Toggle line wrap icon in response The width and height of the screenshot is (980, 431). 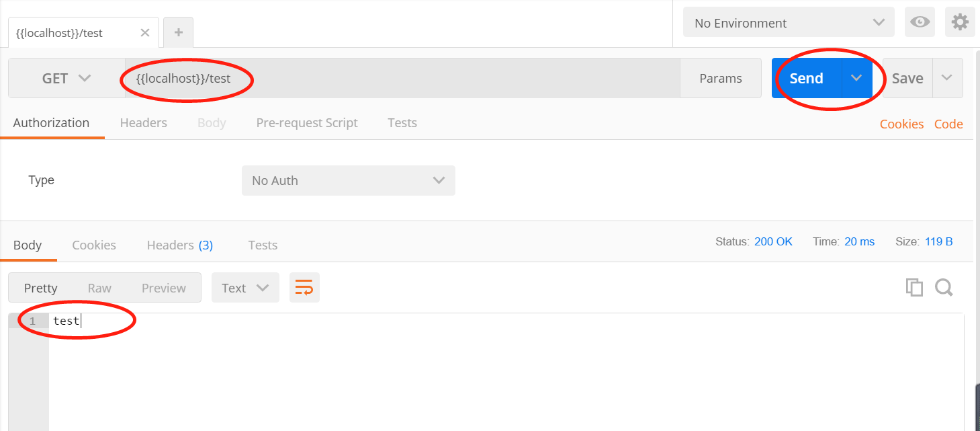(x=304, y=288)
